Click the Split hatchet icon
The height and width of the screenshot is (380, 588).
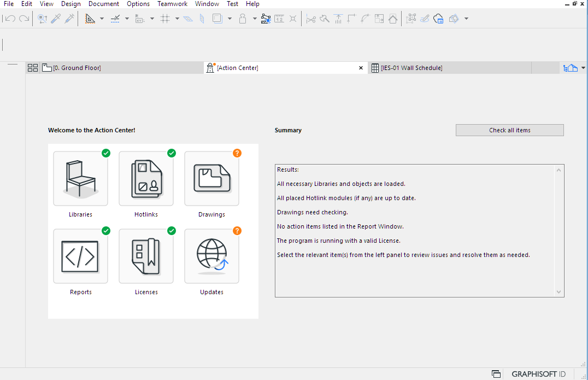tap(325, 19)
